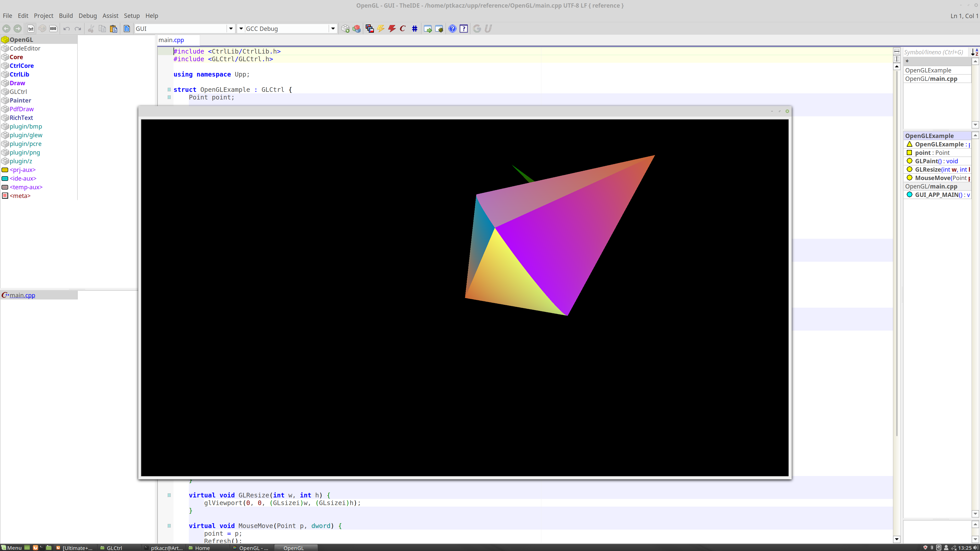This screenshot has height=551, width=980.
Task: Toggle fold marker beside GLResize function
Action: tap(169, 495)
